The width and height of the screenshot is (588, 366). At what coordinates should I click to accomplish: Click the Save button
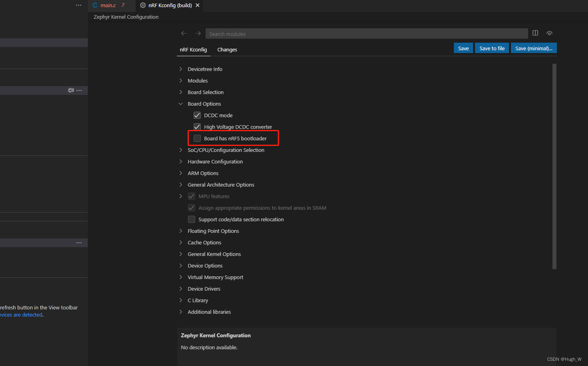pyautogui.click(x=463, y=48)
